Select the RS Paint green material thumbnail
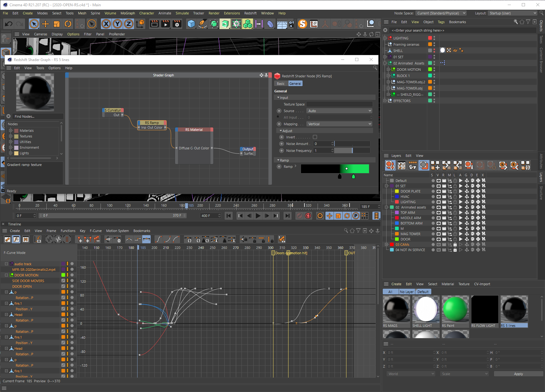Image resolution: width=545 pixels, height=392 pixels. click(x=455, y=309)
